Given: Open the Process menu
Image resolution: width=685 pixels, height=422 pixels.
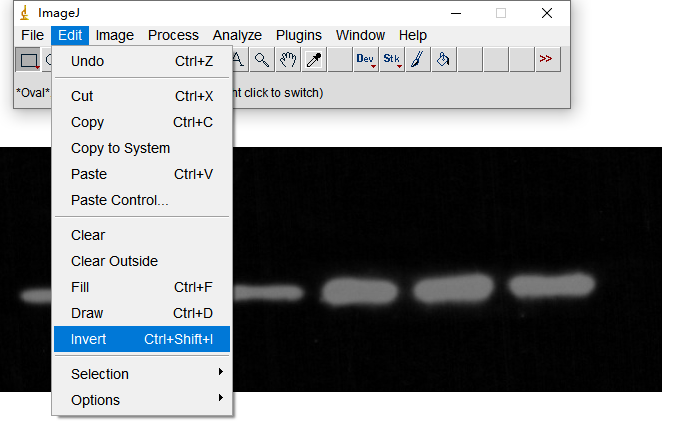Looking at the screenshot, I should [173, 35].
